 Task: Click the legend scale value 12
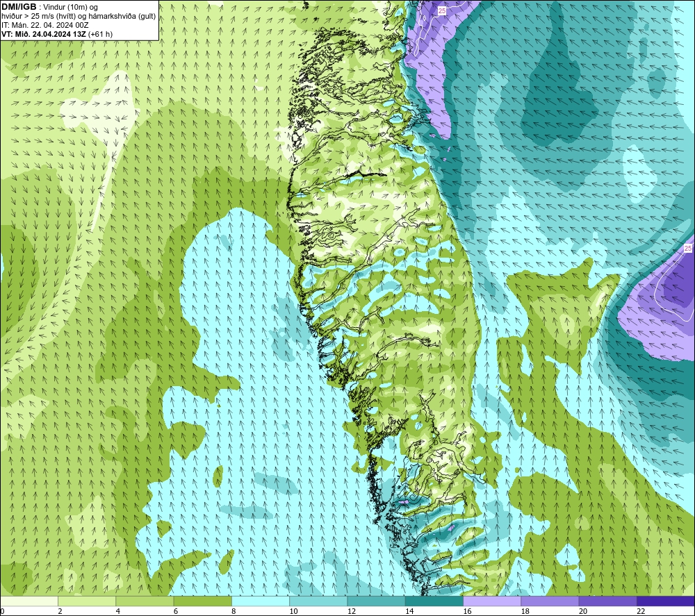coord(352,611)
